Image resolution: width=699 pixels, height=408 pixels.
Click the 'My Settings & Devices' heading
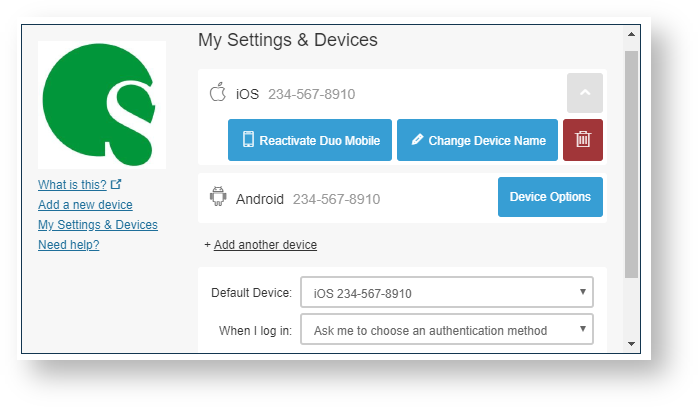(x=288, y=40)
